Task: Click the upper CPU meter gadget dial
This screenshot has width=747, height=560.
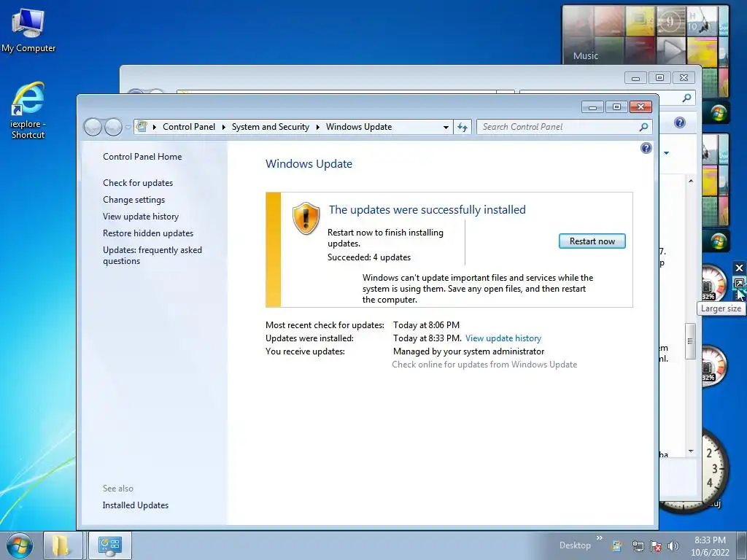Action: [x=714, y=284]
